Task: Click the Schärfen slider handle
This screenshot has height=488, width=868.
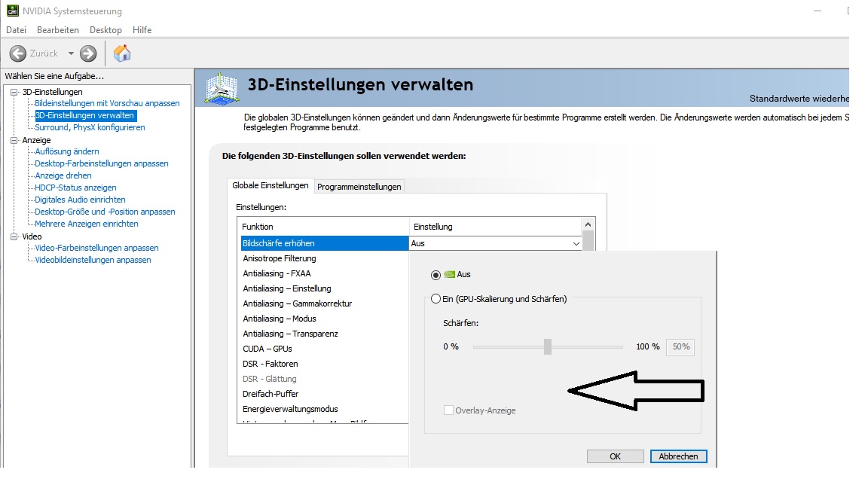Action: pos(548,346)
